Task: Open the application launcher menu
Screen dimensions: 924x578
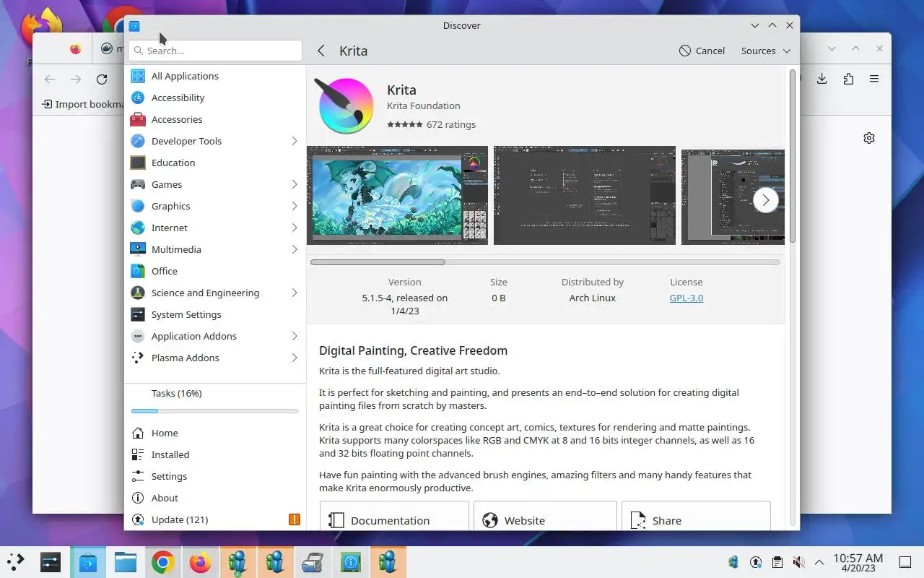Action: pyautogui.click(x=15, y=561)
